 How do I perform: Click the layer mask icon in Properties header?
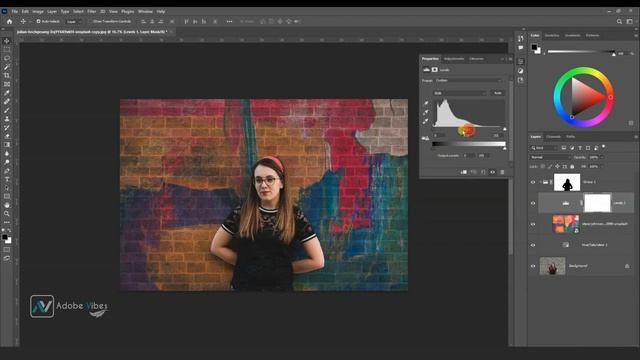(x=435, y=70)
